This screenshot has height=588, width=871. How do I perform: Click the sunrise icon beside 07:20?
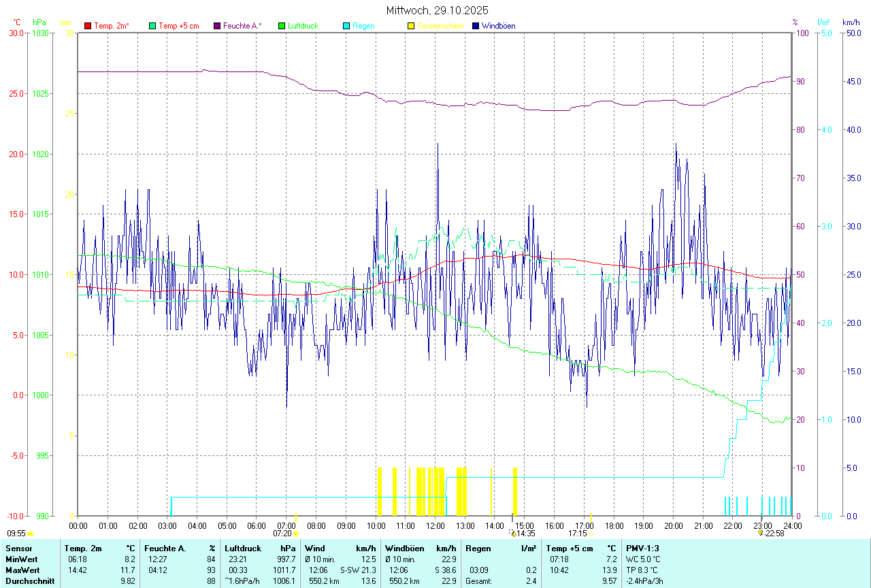[x=295, y=534]
